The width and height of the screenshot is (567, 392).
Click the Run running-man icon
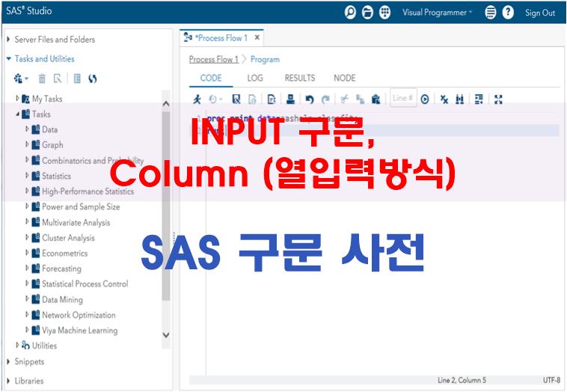pyautogui.click(x=197, y=99)
